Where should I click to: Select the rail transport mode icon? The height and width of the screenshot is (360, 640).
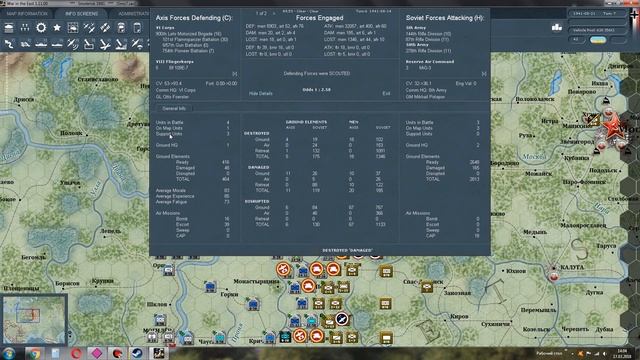[25, 44]
